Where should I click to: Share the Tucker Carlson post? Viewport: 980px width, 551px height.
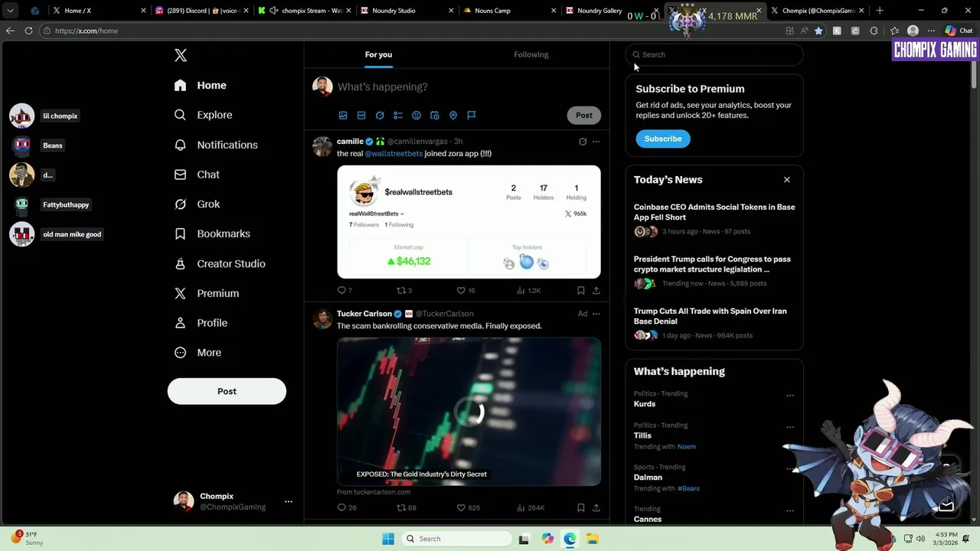(x=596, y=507)
